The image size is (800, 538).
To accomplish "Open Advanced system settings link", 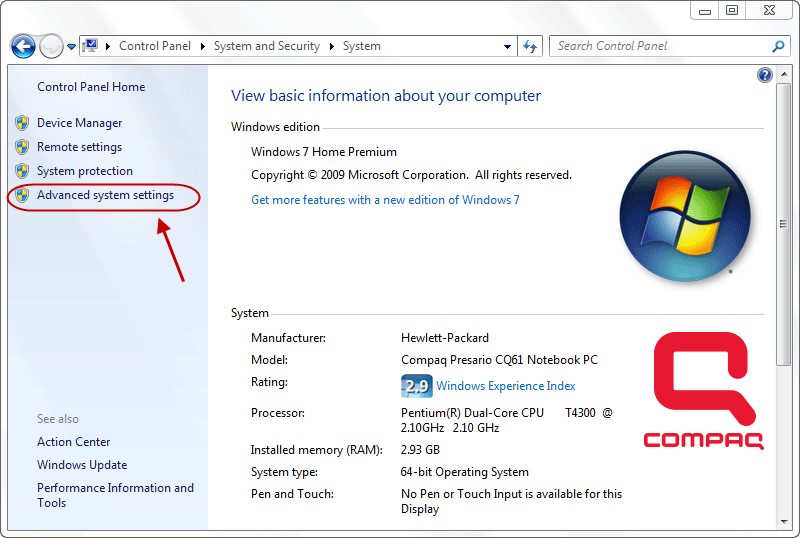I will (x=105, y=195).
